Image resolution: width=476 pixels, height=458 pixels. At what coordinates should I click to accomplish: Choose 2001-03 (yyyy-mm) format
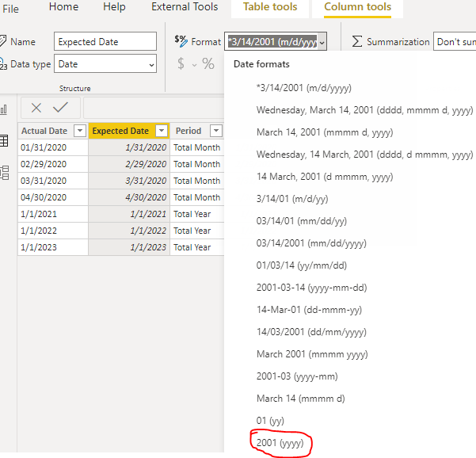(297, 376)
